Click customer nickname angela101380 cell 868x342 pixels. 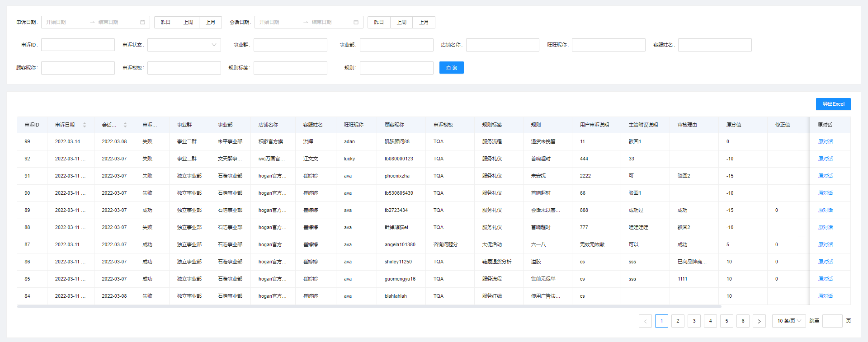(x=400, y=244)
